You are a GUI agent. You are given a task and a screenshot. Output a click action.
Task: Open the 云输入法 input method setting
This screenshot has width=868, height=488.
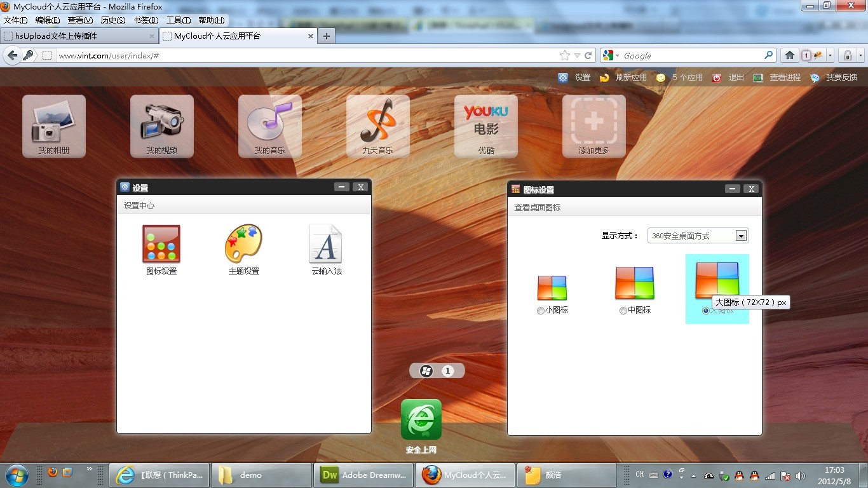(326, 250)
